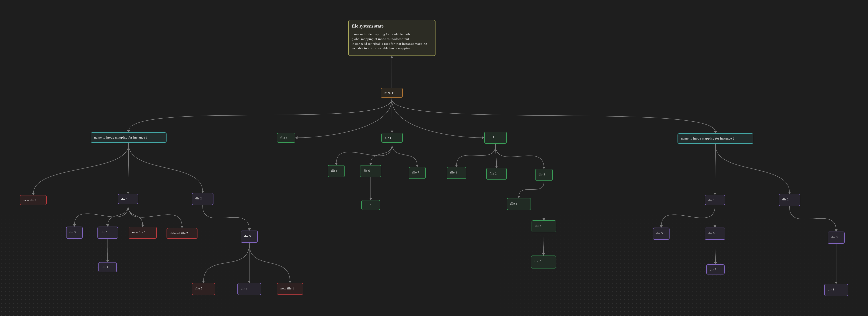Click the red 'new dir 1' node
The width and height of the screenshot is (868, 316).
click(33, 200)
